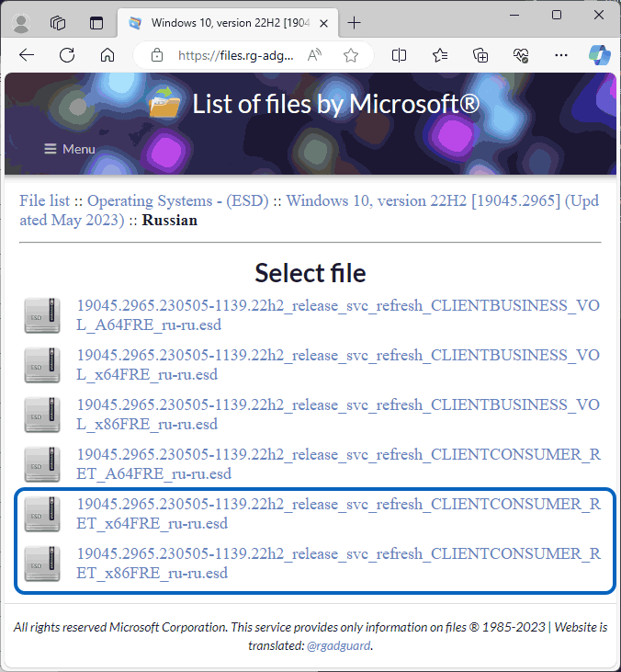Screen dimensions: 621x672
Task: Download CLIENTCONSUMER_RET_x64FRE_ru-ru.esd file
Action: click(x=337, y=514)
